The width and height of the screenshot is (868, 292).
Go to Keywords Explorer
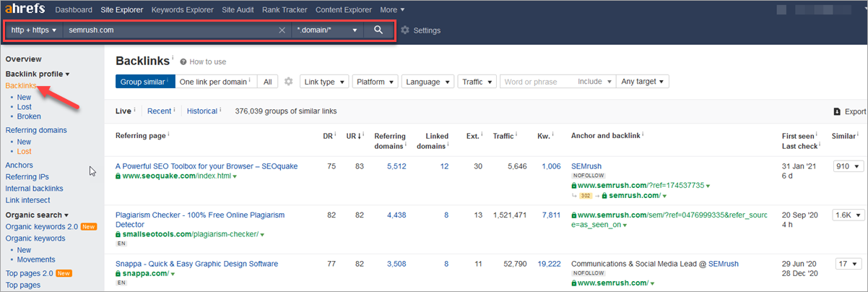(x=182, y=9)
